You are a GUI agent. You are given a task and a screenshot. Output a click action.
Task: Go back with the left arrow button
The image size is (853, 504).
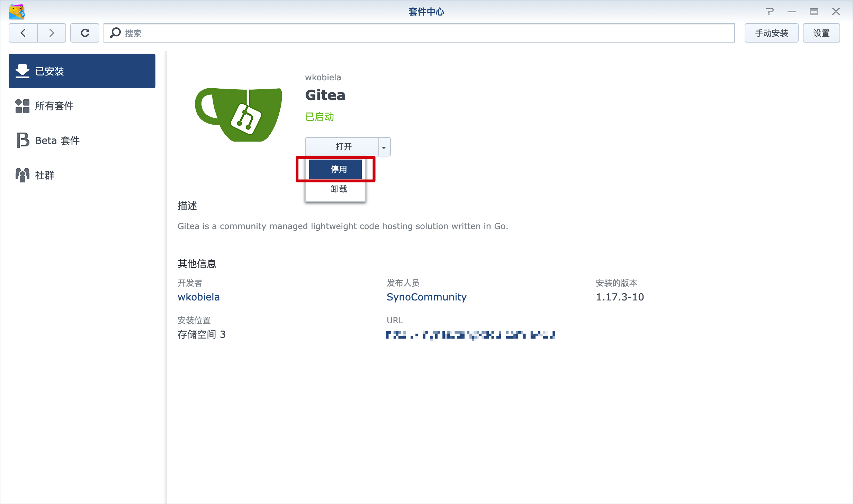point(23,33)
